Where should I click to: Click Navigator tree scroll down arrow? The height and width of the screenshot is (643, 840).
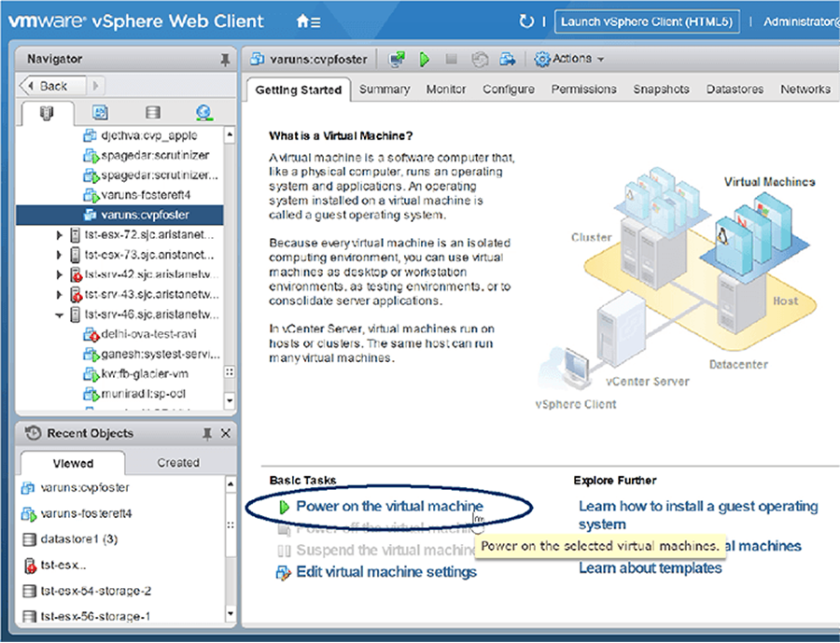pyautogui.click(x=230, y=400)
